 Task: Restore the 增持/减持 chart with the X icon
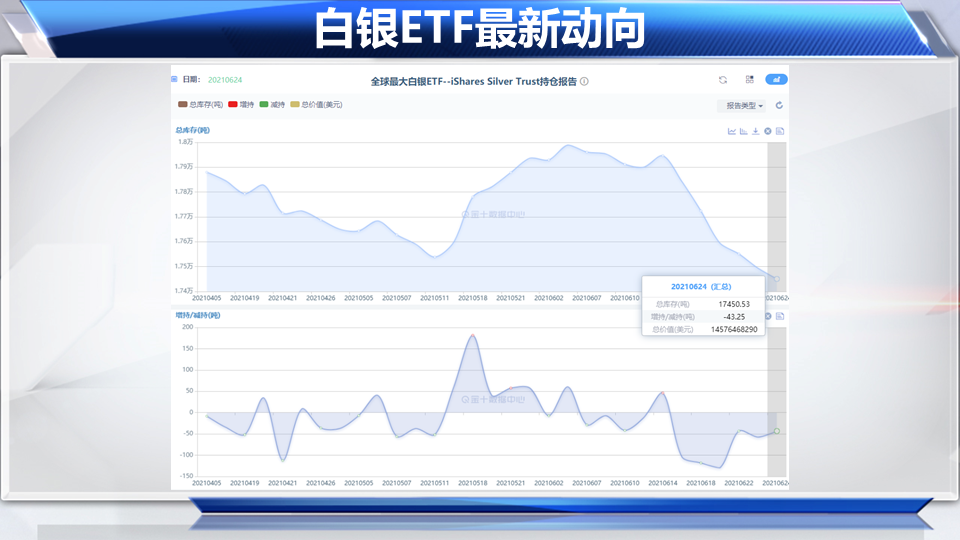pyautogui.click(x=768, y=316)
